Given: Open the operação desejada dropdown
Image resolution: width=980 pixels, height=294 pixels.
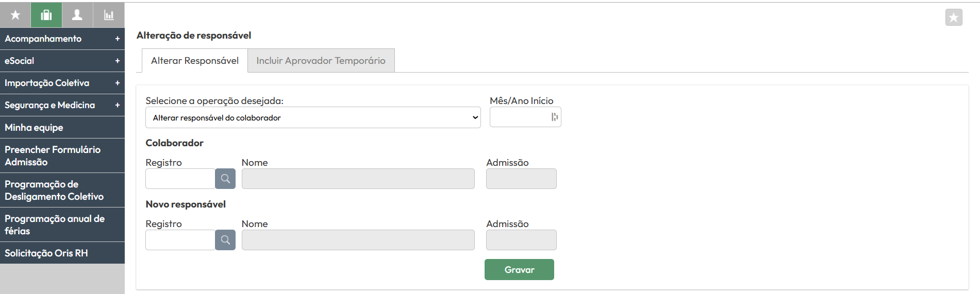Looking at the screenshot, I should click(313, 117).
